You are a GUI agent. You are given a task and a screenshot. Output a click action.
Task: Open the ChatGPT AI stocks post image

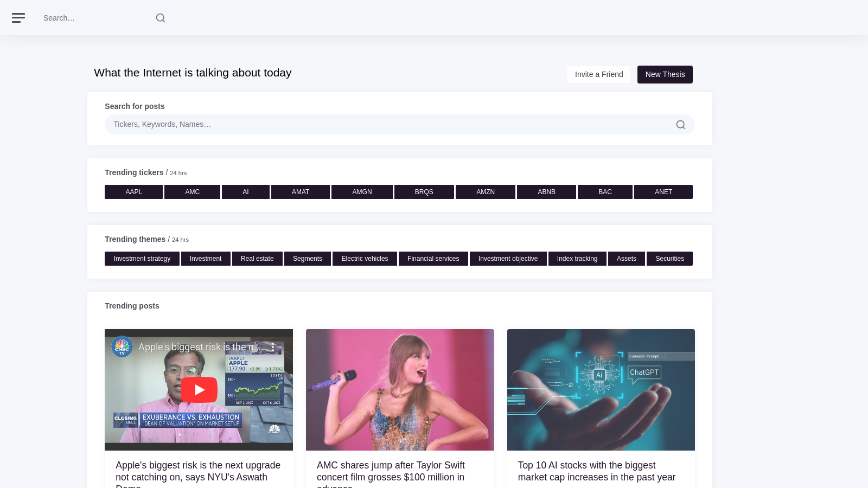click(601, 390)
